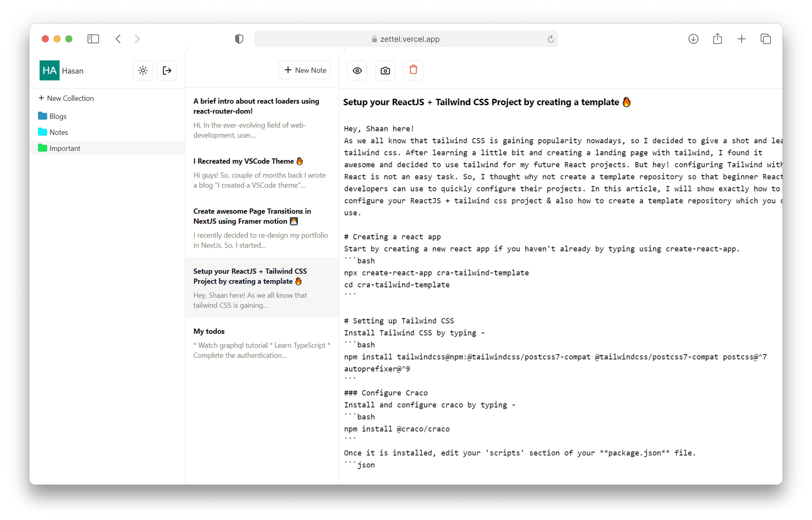Click the logout icon next to Hasan
Image resolution: width=812 pixels, height=520 pixels.
[167, 71]
